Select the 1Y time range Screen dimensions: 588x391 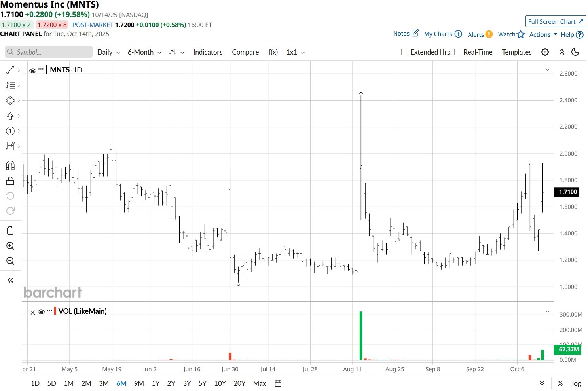point(156,383)
